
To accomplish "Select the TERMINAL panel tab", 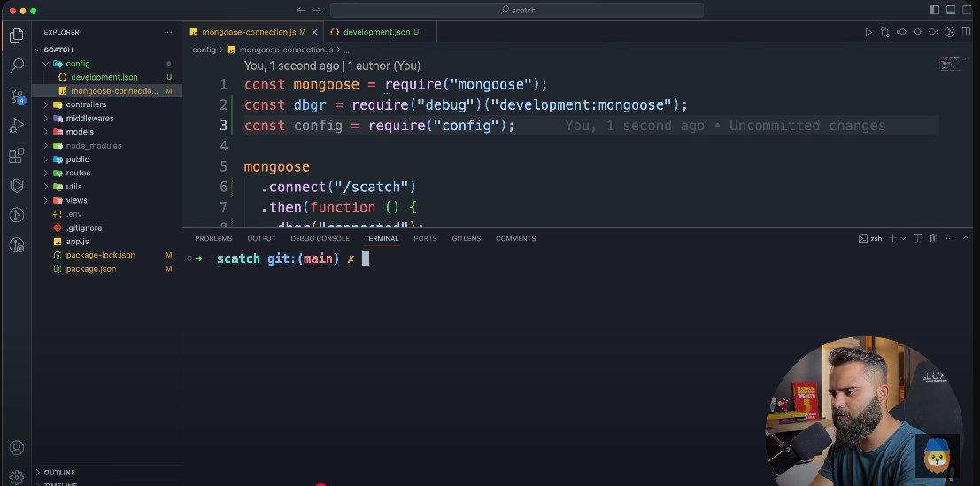I will click(382, 239).
